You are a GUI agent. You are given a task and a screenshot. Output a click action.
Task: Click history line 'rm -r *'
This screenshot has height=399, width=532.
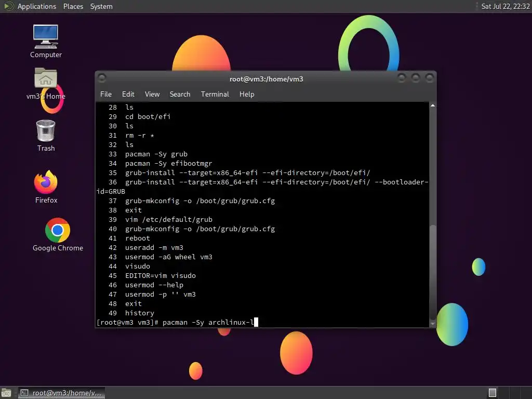click(x=139, y=136)
